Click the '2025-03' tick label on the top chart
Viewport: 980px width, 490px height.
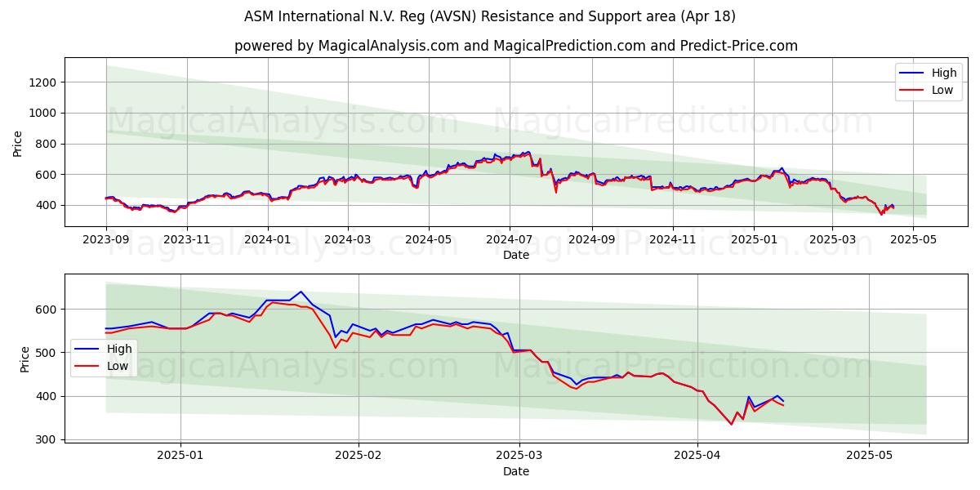(x=832, y=238)
